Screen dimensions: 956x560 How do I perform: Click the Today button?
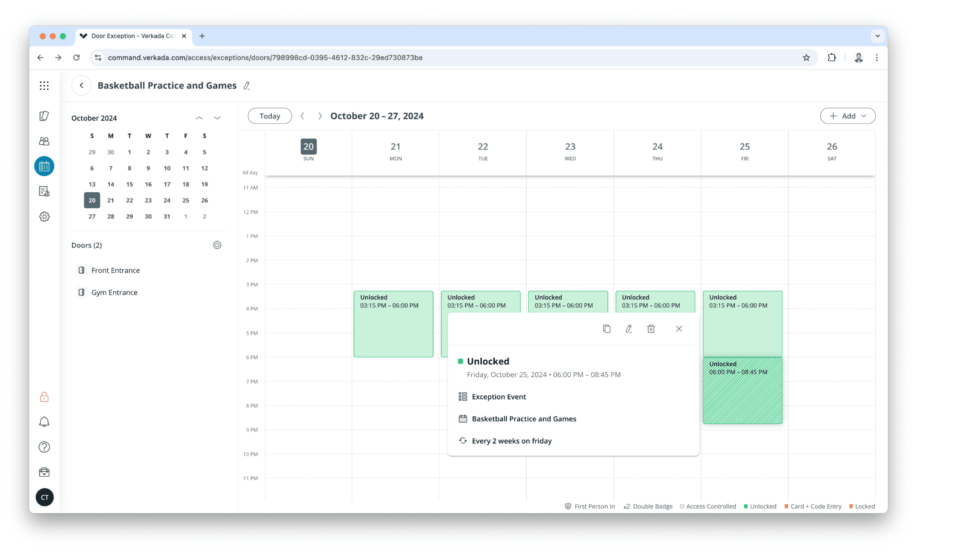[270, 116]
